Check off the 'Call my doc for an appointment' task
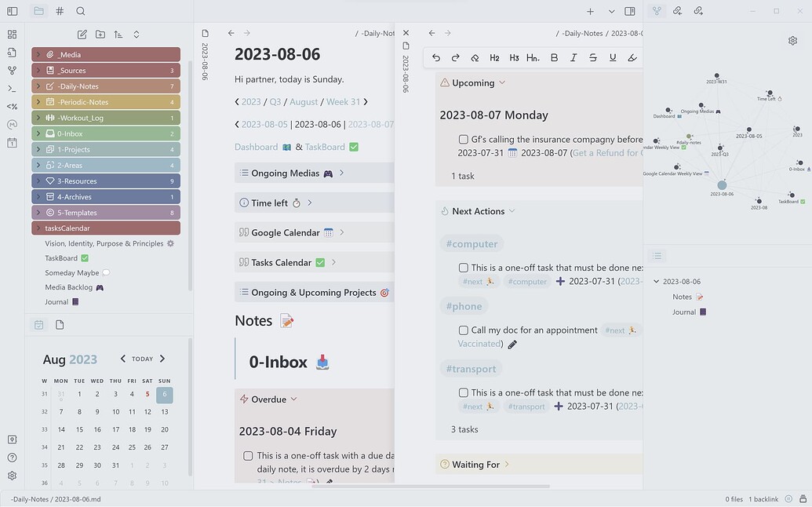Screen dimensions: 812x507 click(463, 330)
